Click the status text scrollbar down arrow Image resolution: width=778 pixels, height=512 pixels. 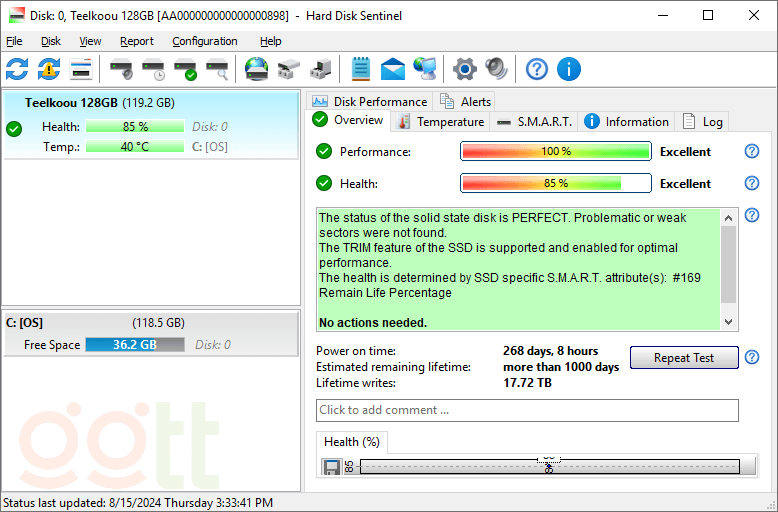(x=728, y=322)
